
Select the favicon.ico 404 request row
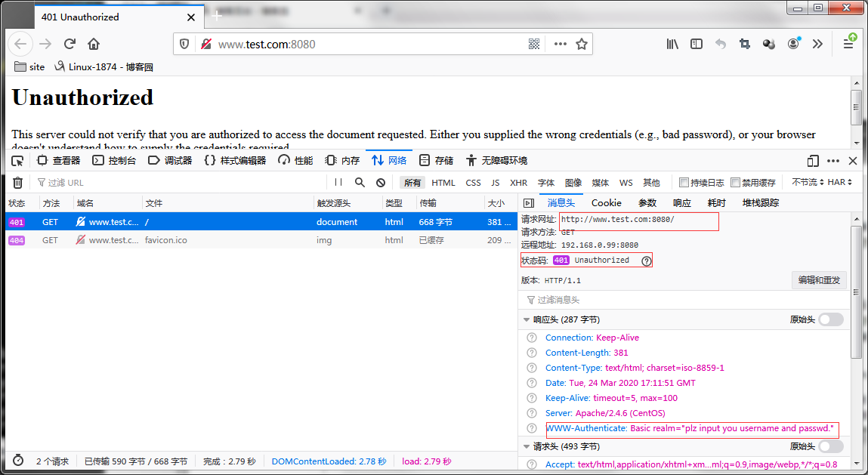tap(261, 240)
